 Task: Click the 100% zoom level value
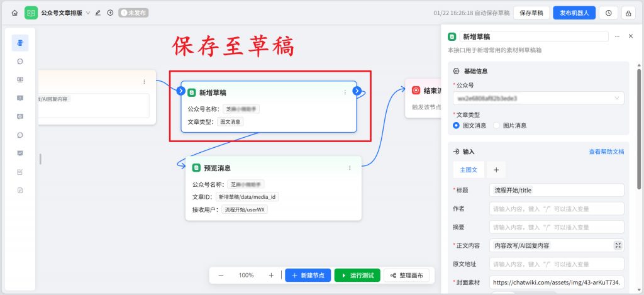(246, 276)
